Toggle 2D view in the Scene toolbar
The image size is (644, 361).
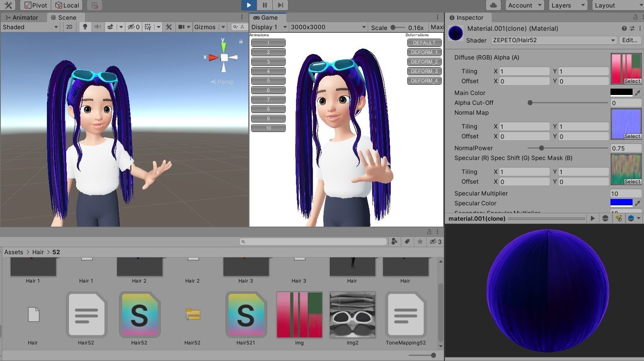69,27
